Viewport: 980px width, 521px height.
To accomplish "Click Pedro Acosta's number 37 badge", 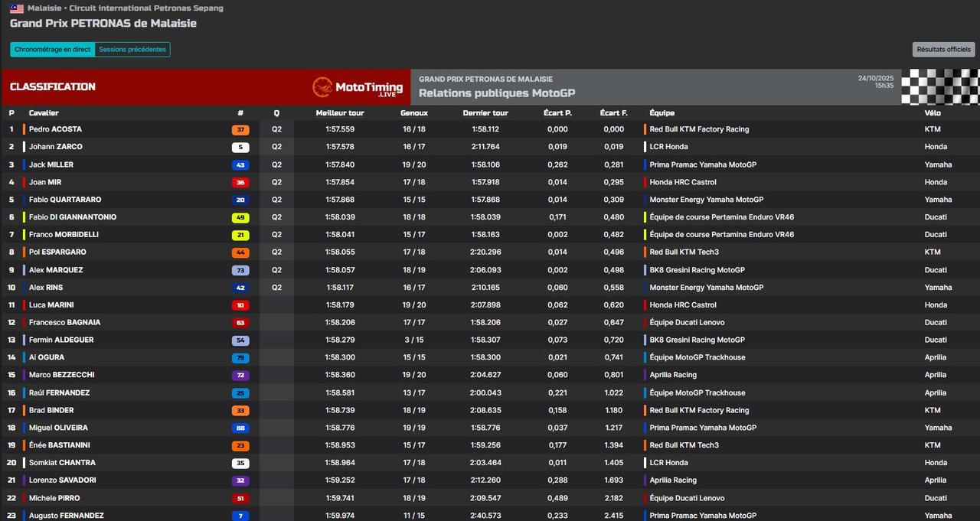I will pos(240,129).
